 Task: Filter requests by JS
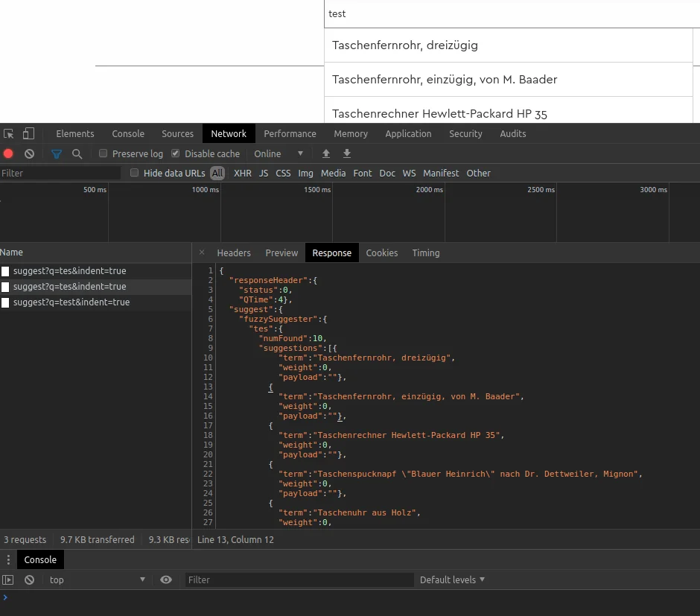tap(264, 174)
